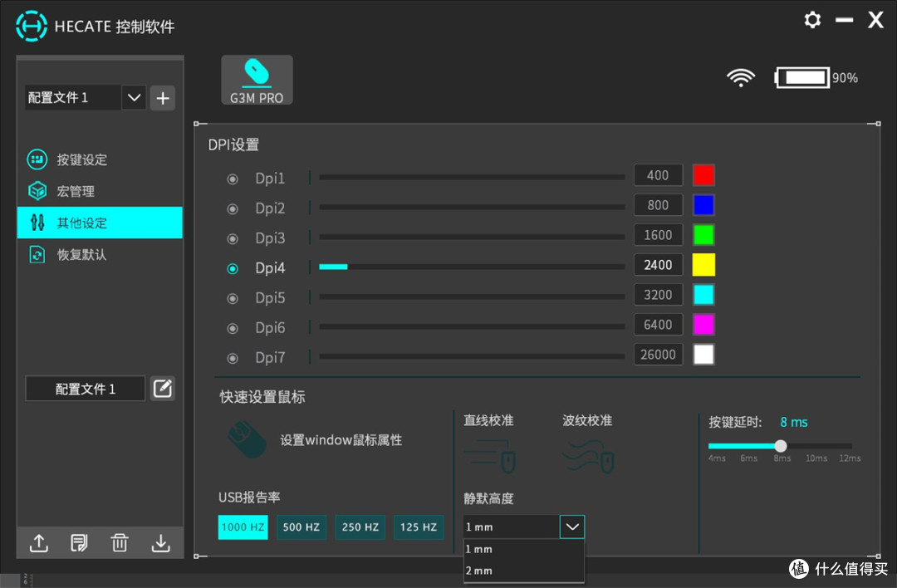Image resolution: width=897 pixels, height=588 pixels.
Task: Set report rate to 500 HZ
Action: coord(301,527)
